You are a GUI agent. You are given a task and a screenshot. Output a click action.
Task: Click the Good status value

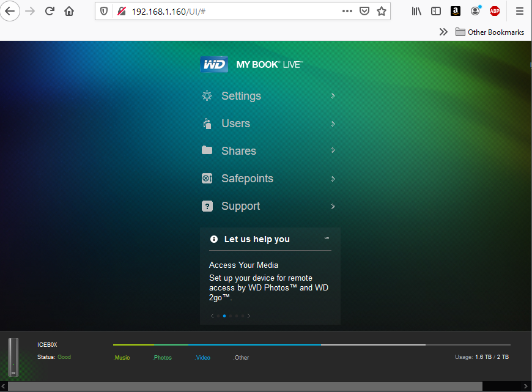click(64, 357)
